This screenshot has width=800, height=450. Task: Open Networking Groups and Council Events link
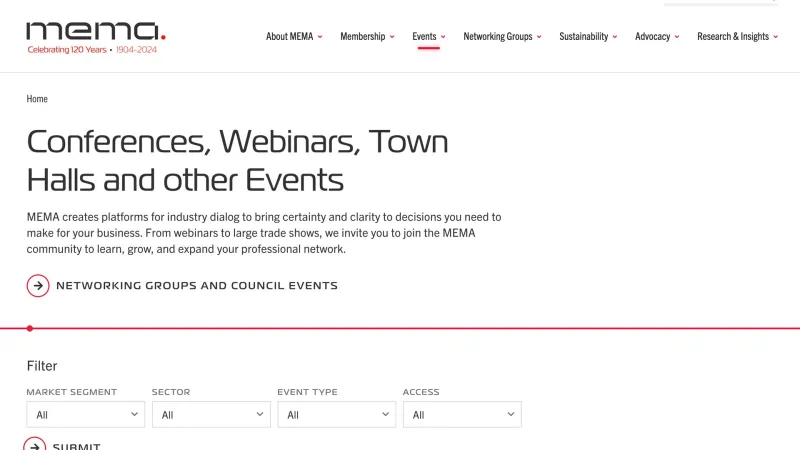197,286
